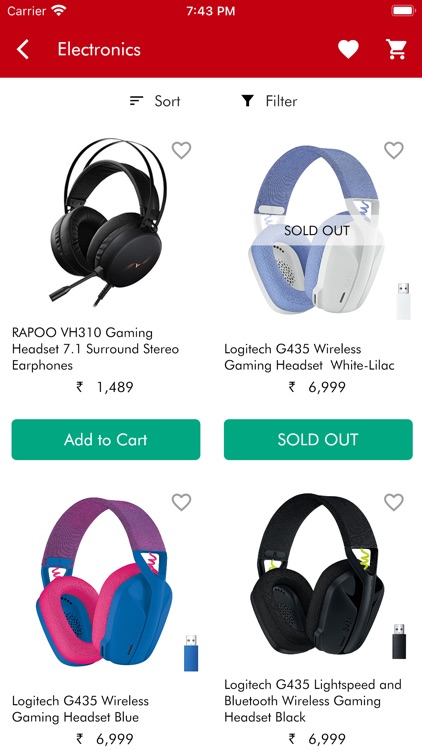Viewport: 422px width, 750px height.
Task: Favorite the White-Lilac Logitech G435 headset
Action: click(394, 150)
